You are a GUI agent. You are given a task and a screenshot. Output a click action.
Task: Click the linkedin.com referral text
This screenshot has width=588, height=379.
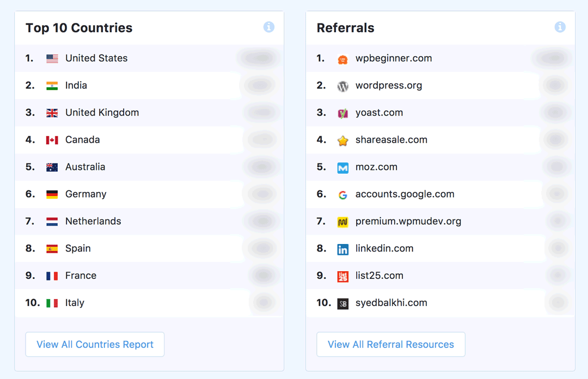(x=384, y=248)
